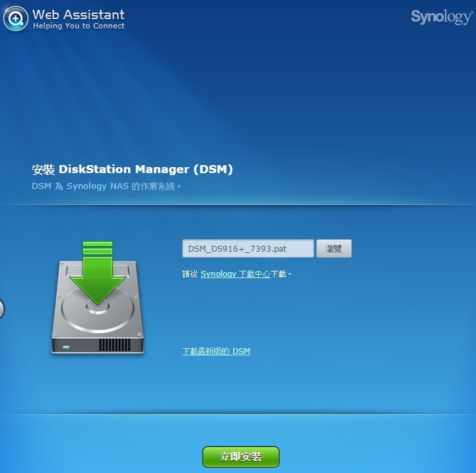
Task: Open the 下載最新版的 DSM link
Action: coord(216,351)
